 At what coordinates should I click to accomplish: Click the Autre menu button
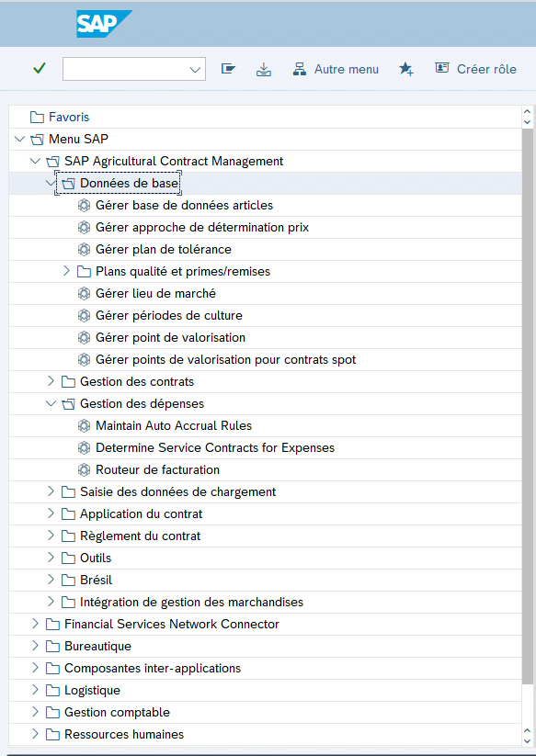336,69
